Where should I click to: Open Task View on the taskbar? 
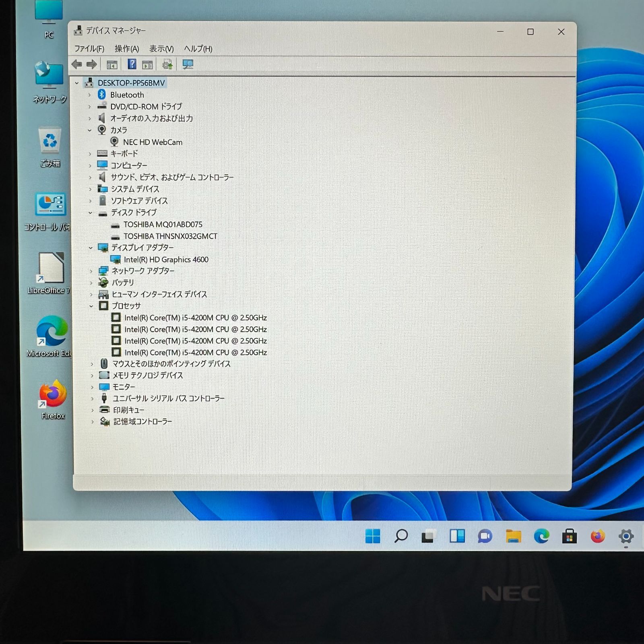[429, 536]
